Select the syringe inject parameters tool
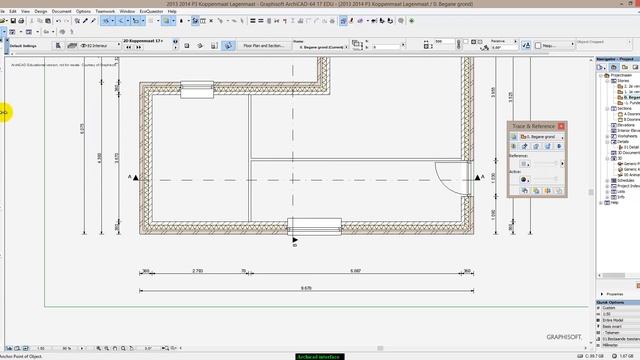This screenshot has width=640, height=360. coord(93,21)
